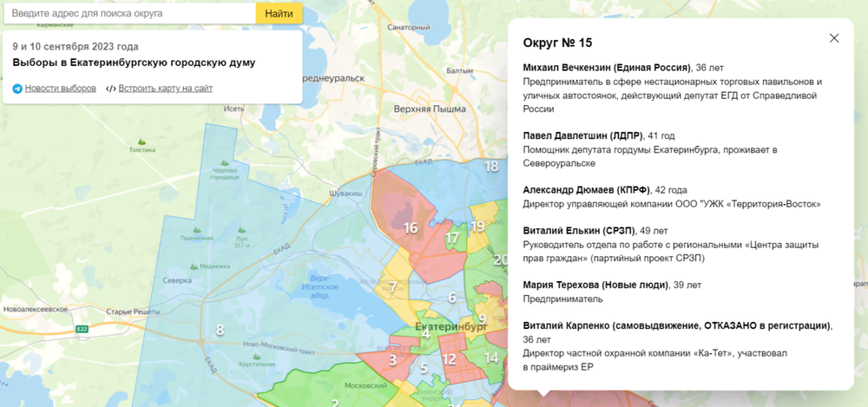
Task: Select district 5 on the map
Action: (424, 368)
